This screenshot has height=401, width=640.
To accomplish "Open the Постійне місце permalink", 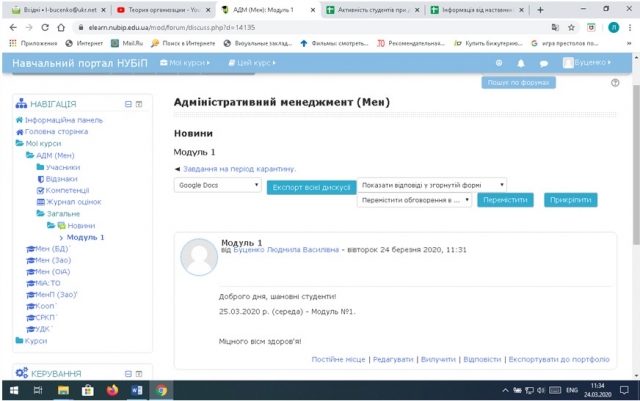I will click(338, 359).
